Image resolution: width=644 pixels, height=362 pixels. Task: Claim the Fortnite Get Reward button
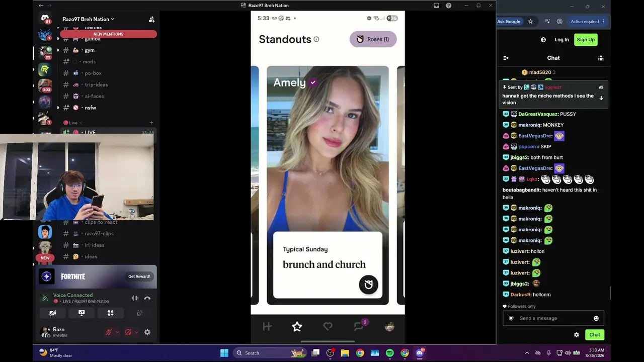[x=139, y=277]
